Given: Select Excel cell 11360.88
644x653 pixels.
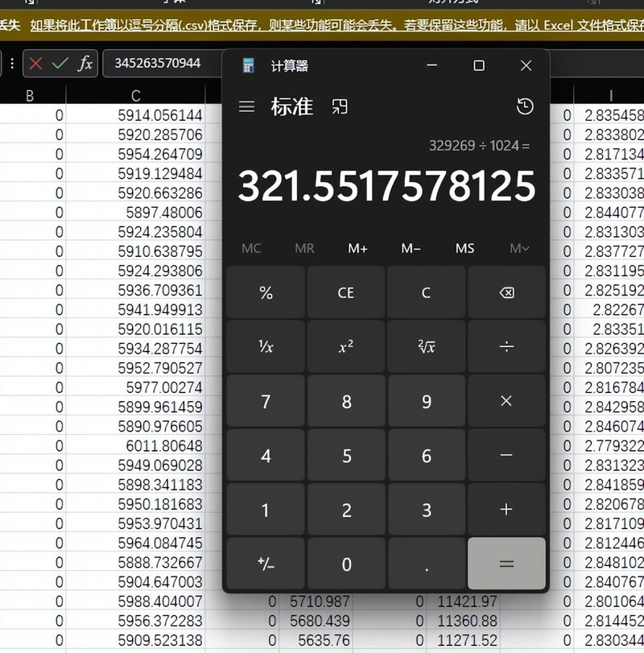Looking at the screenshot, I should (464, 621).
